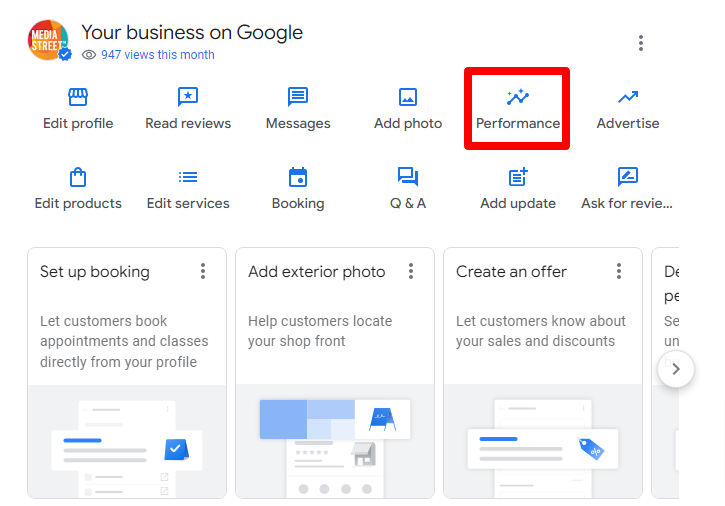Open options menu on Create an offer card
Image resolution: width=725 pixels, height=506 pixels.
pos(619,271)
